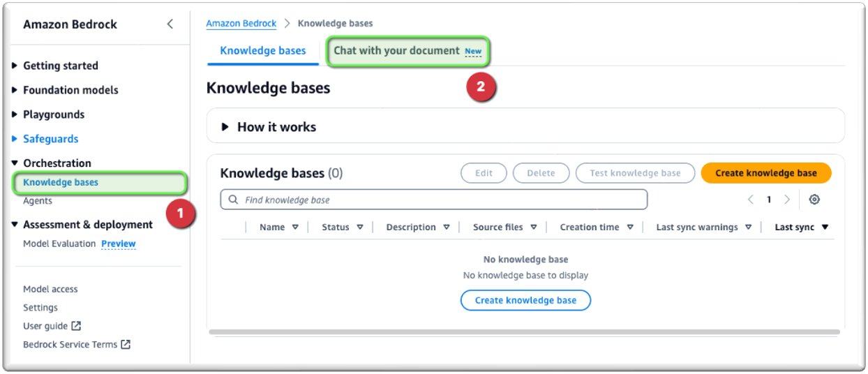Open Settings in sidebar
868x374 pixels.
coord(40,308)
